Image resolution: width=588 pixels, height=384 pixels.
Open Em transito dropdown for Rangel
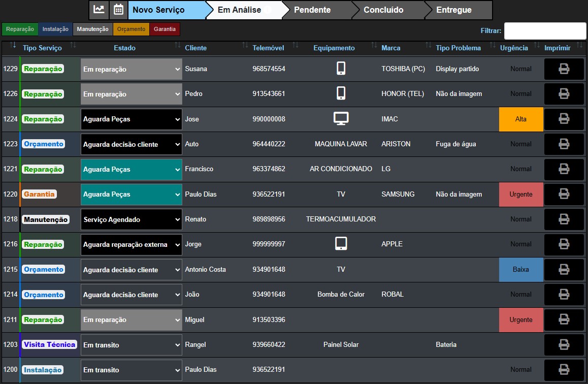coord(131,345)
